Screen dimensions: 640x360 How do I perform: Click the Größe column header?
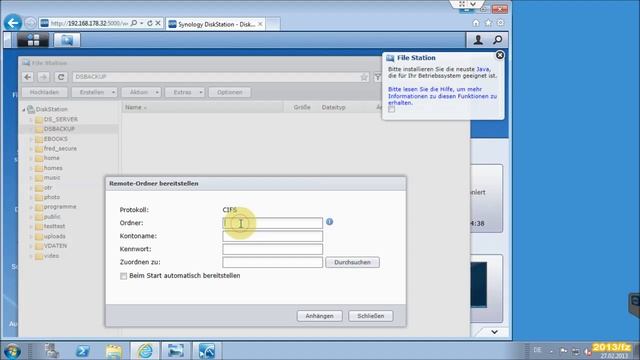pyautogui.click(x=302, y=107)
